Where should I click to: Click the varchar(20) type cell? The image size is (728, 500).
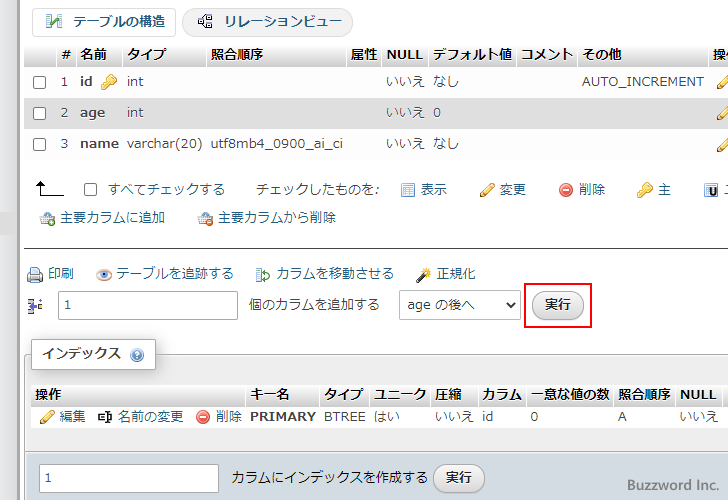[164, 143]
